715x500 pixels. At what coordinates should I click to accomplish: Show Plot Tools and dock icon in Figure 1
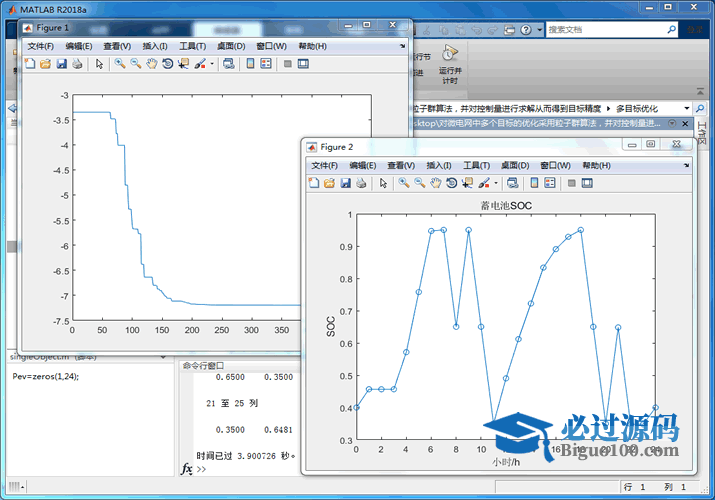(303, 64)
